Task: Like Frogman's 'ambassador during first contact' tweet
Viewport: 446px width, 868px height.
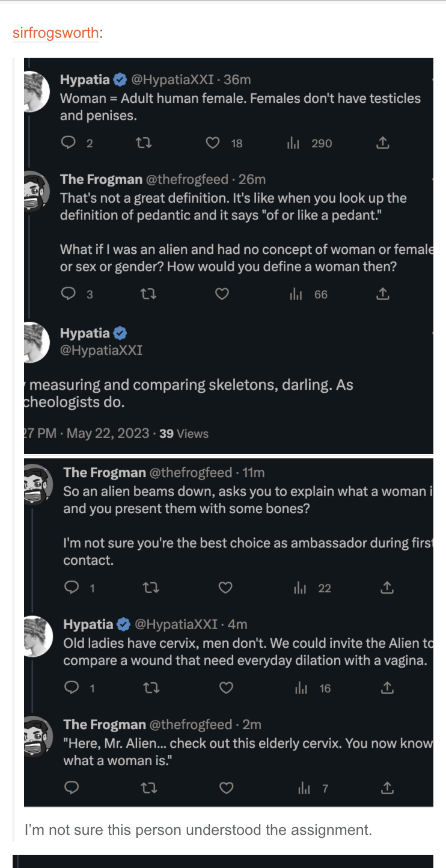Action: pos(225,588)
